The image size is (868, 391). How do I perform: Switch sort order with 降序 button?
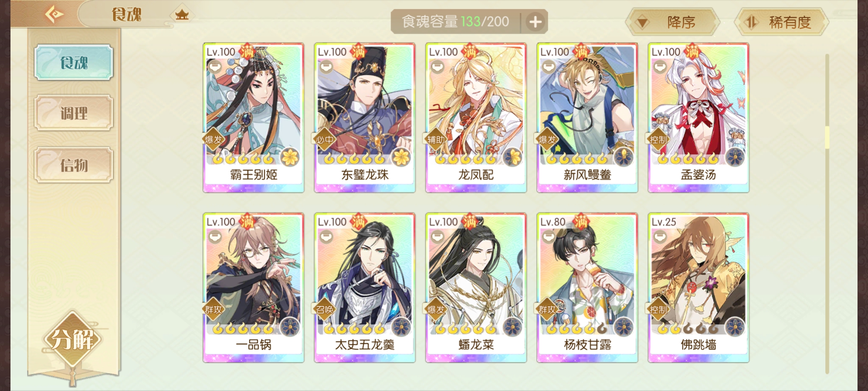click(x=672, y=22)
